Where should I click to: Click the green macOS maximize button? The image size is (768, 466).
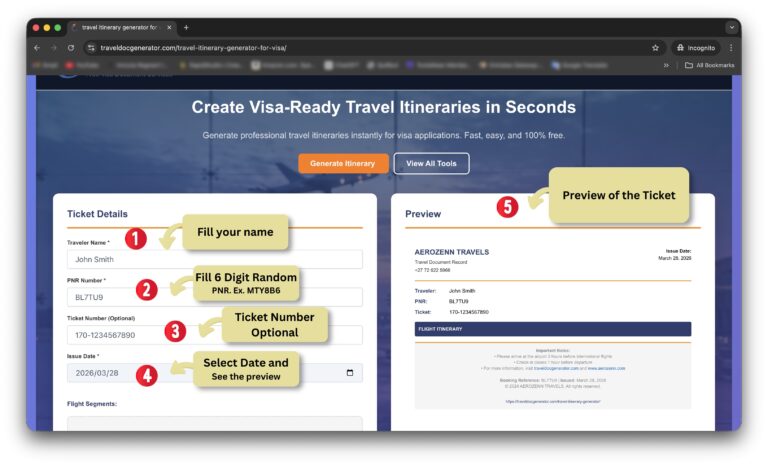[x=58, y=28]
